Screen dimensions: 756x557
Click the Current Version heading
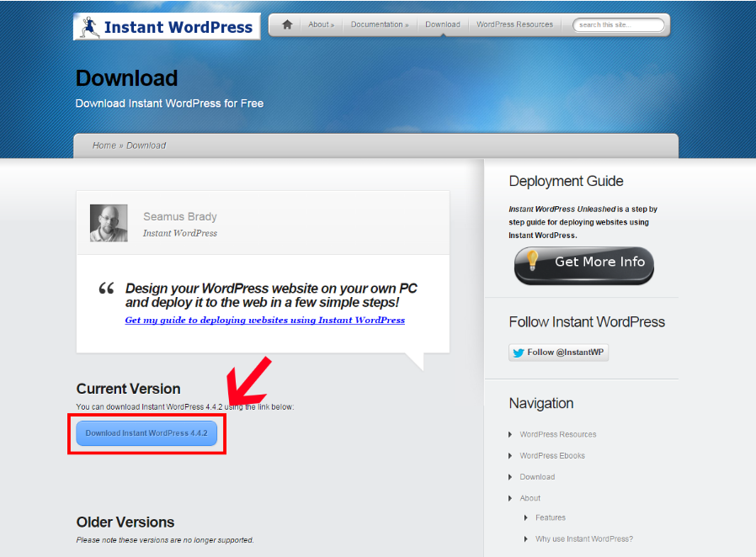tap(128, 389)
